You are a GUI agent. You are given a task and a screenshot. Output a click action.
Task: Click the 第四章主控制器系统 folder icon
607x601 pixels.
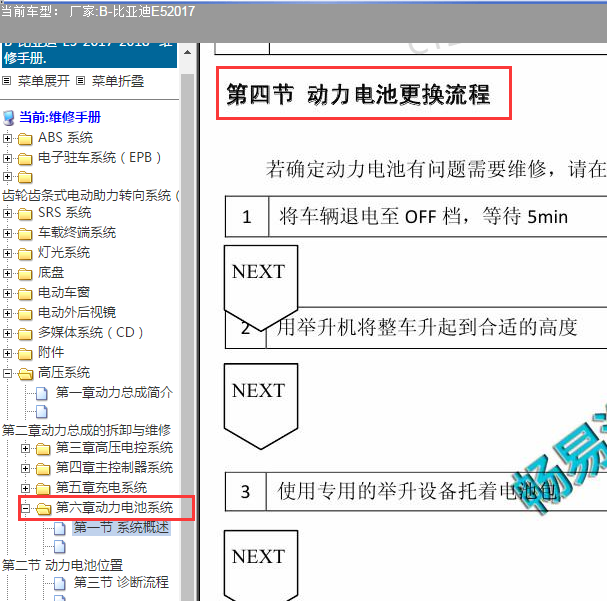coord(43,469)
